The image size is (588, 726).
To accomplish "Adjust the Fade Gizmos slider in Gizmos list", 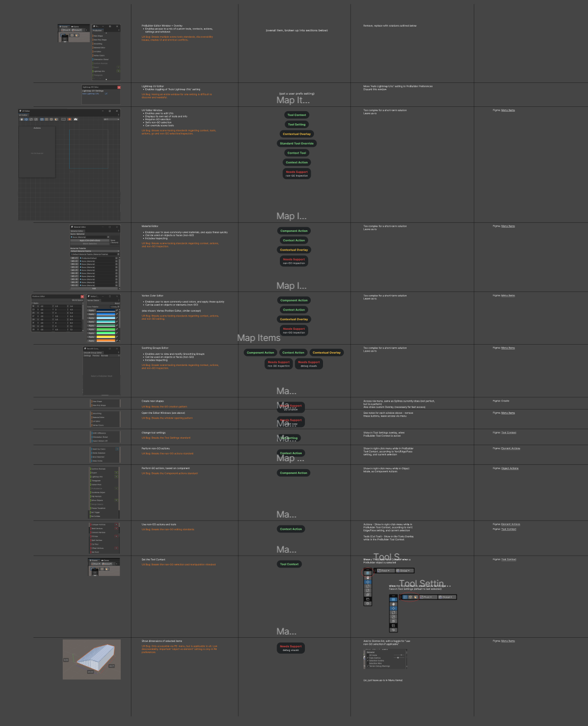I will click(x=399, y=658).
